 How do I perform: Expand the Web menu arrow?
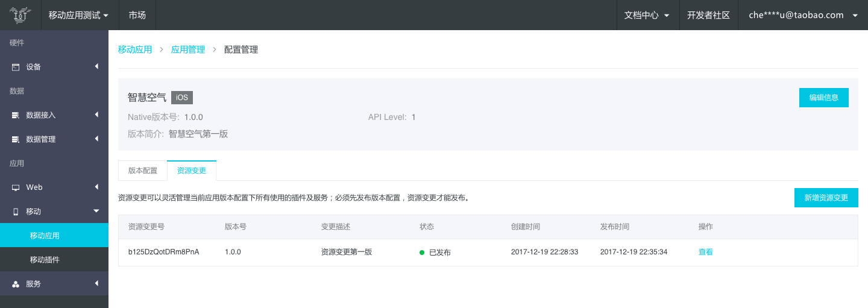[x=96, y=187]
